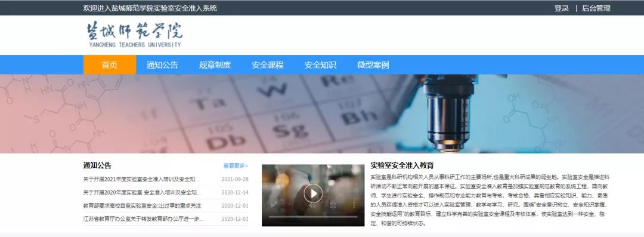
Task: Open the 2020年度实验室安全准入培训 notice
Action: [142, 193]
